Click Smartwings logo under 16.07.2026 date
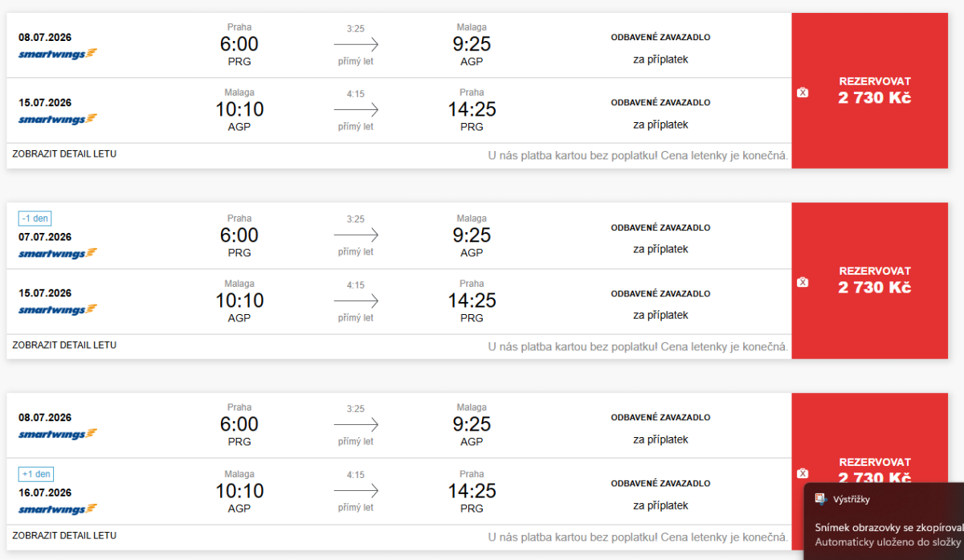The width and height of the screenshot is (964, 560). [x=57, y=509]
